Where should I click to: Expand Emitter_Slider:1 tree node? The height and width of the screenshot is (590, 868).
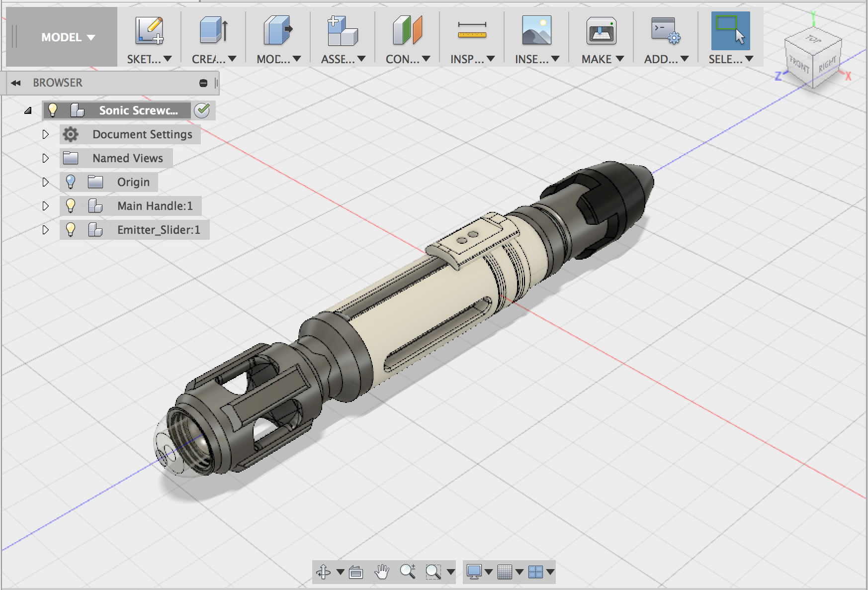(x=45, y=230)
